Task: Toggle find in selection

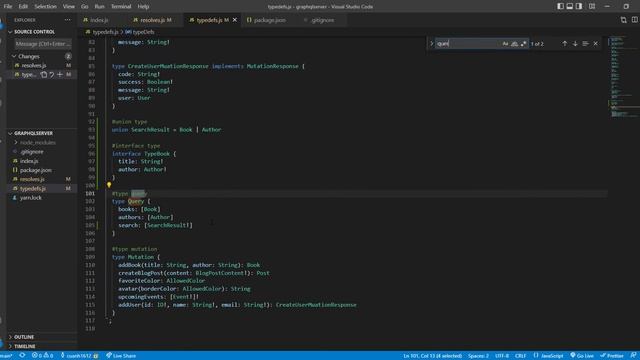Action: [x=585, y=43]
